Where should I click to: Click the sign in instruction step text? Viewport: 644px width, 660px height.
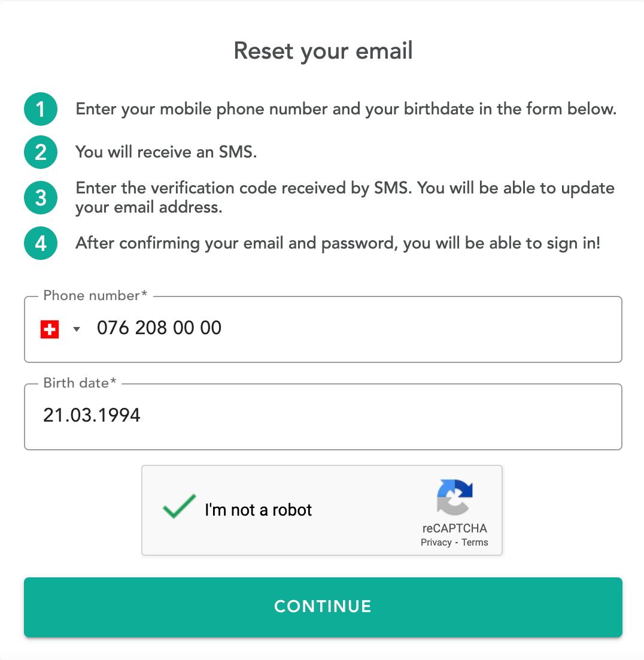338,243
